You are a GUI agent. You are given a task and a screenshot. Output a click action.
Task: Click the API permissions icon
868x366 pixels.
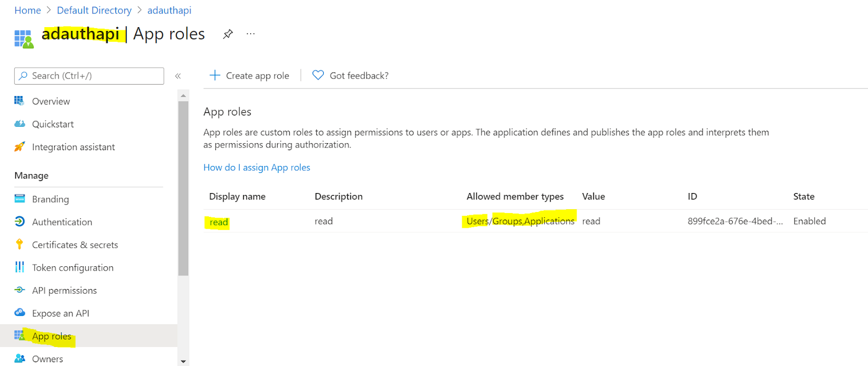20,290
